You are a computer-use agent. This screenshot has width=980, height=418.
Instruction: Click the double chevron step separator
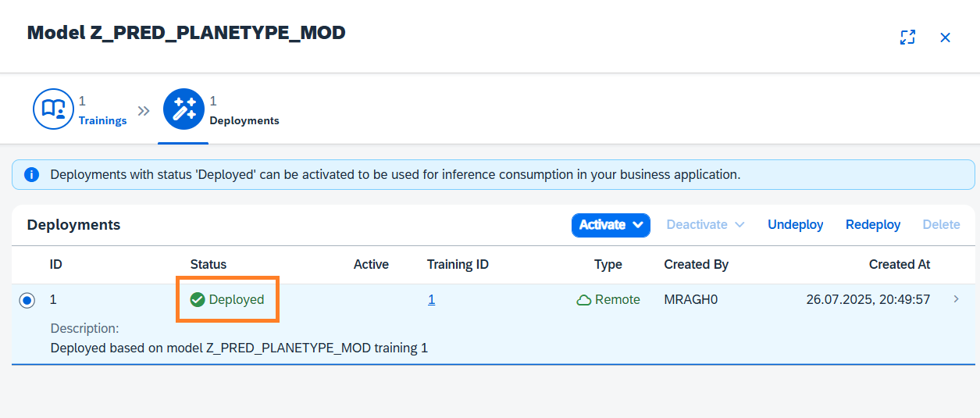click(x=144, y=111)
